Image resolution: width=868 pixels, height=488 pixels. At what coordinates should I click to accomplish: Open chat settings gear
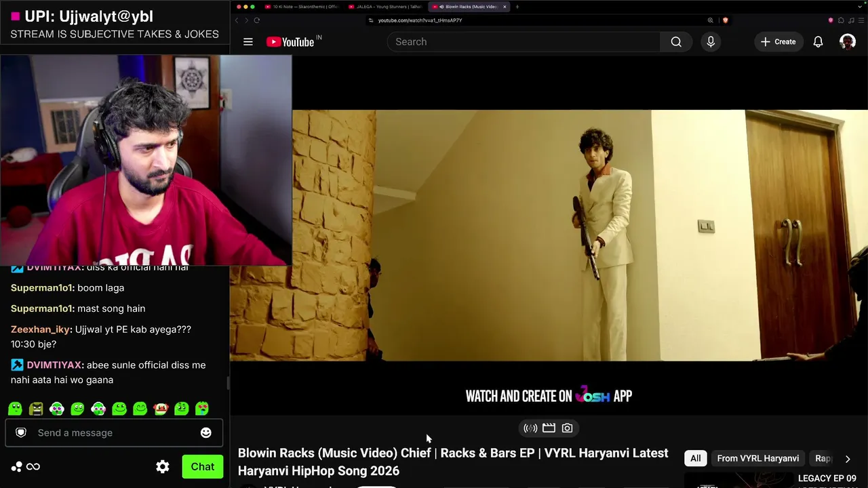click(x=163, y=467)
